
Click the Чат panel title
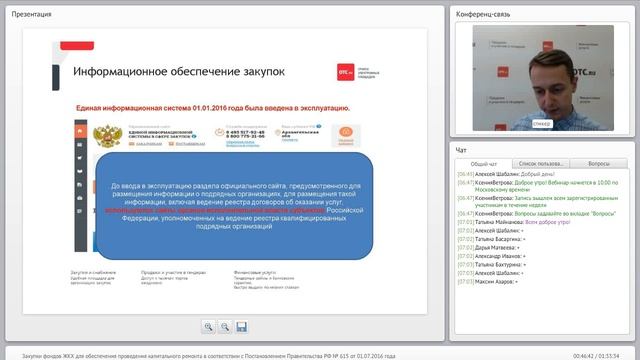point(461,150)
